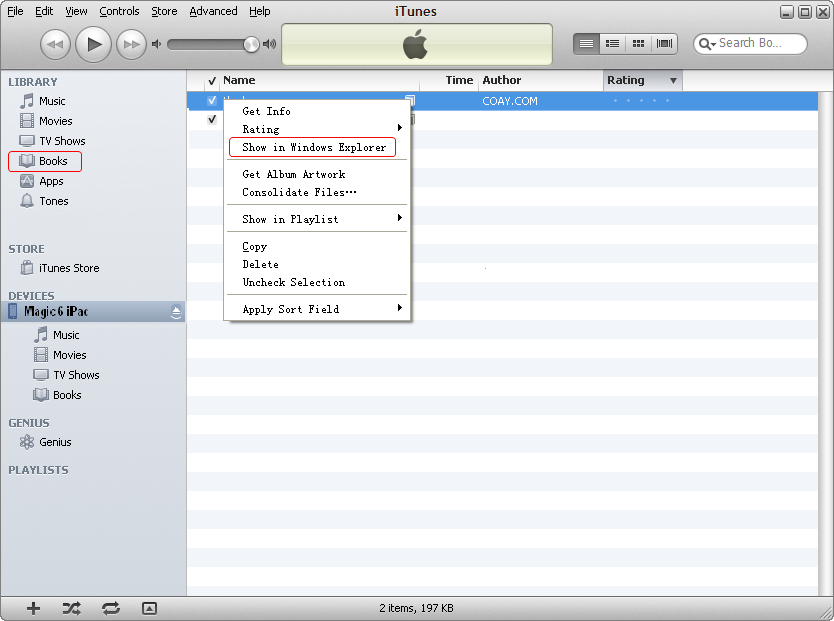
Task: Click the low volume speaker icon
Action: pyautogui.click(x=156, y=44)
